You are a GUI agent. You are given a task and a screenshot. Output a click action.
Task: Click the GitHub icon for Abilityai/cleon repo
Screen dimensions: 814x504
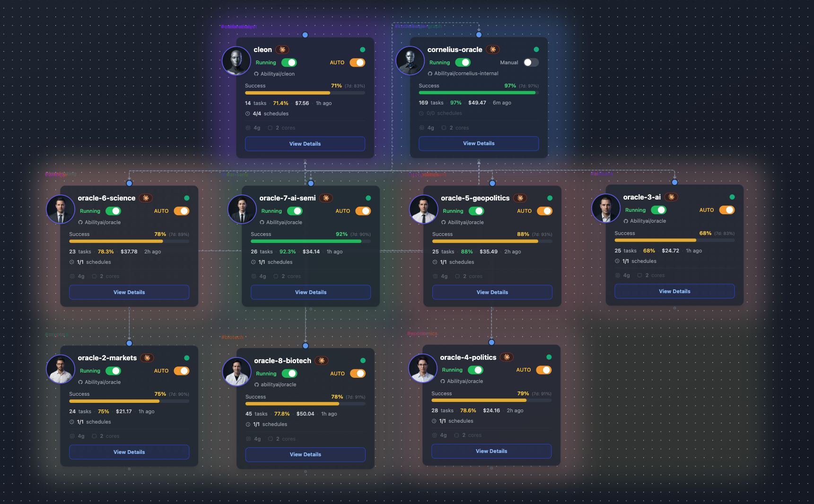point(256,74)
